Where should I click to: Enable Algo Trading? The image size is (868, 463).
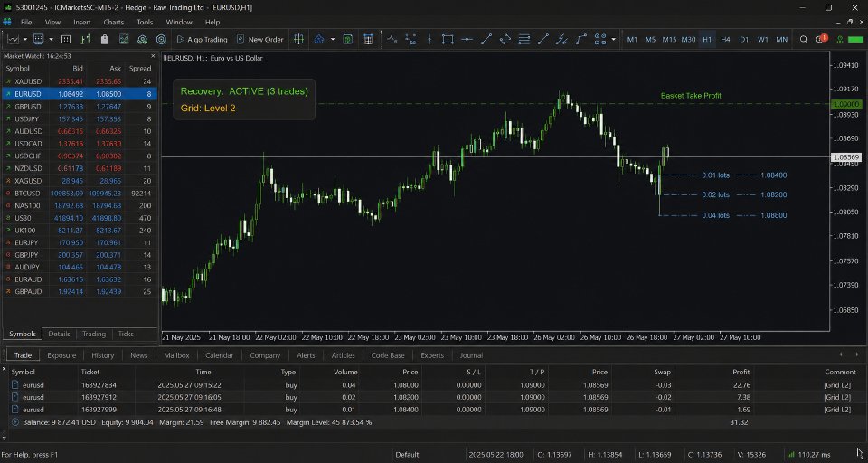point(202,39)
